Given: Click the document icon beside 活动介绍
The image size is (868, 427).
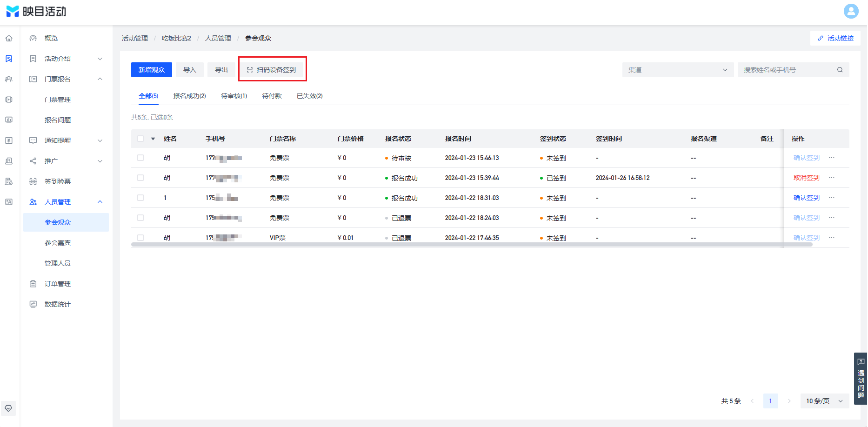Looking at the screenshot, I should pyautogui.click(x=33, y=59).
